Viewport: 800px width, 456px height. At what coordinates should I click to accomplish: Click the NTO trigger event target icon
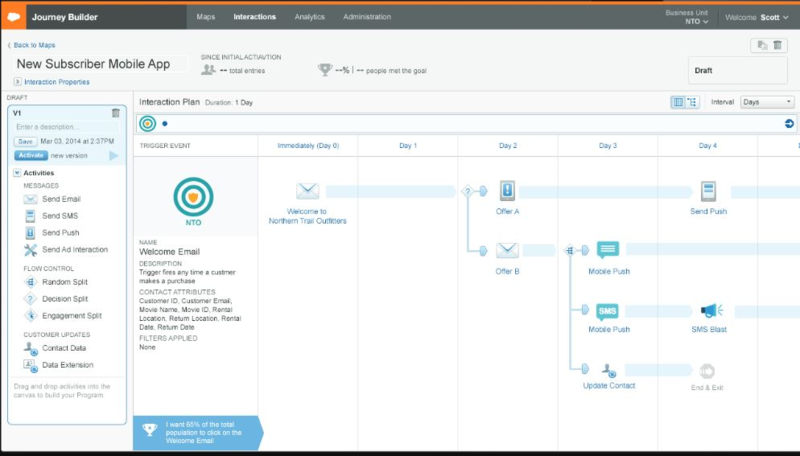tap(193, 197)
